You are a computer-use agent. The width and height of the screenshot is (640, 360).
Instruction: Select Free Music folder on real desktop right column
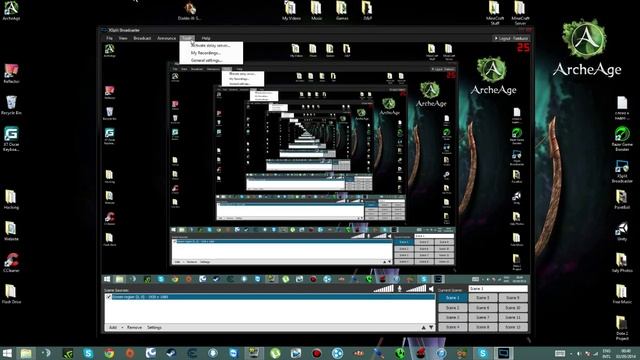click(622, 294)
